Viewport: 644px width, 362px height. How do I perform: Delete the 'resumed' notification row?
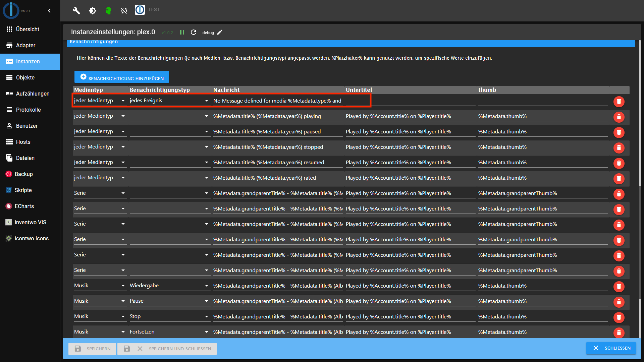pyautogui.click(x=619, y=163)
